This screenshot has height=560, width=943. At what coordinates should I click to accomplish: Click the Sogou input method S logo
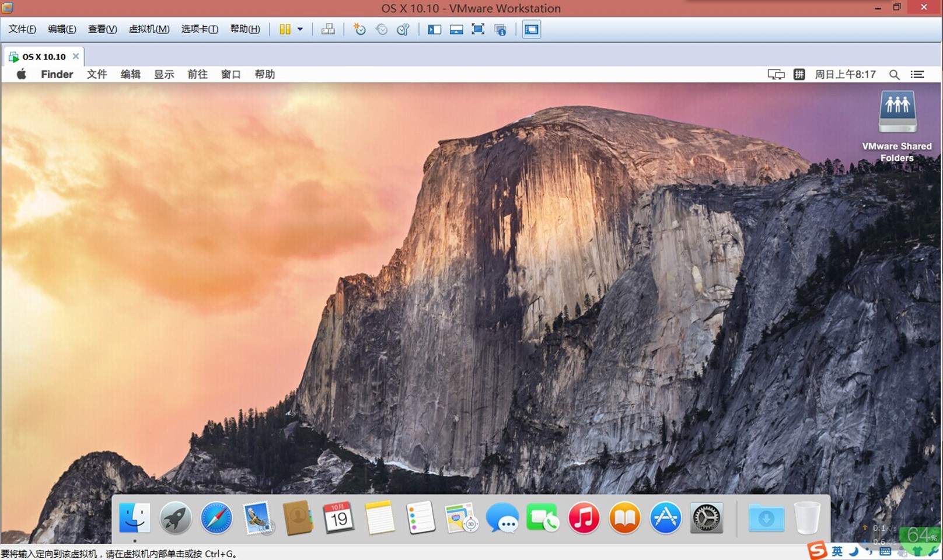click(818, 550)
